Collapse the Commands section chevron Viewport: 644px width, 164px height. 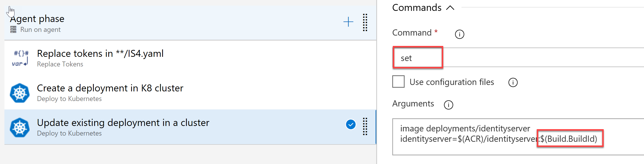click(450, 8)
